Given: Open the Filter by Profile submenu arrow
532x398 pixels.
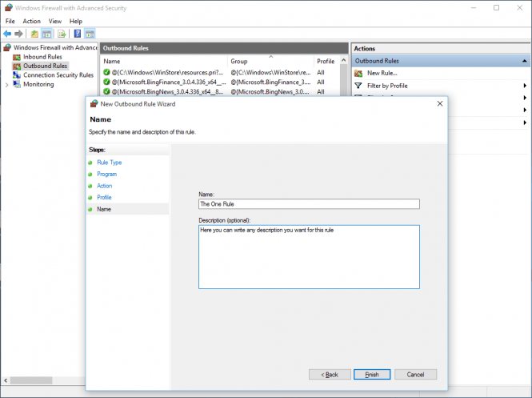Looking at the screenshot, I should click(x=525, y=86).
